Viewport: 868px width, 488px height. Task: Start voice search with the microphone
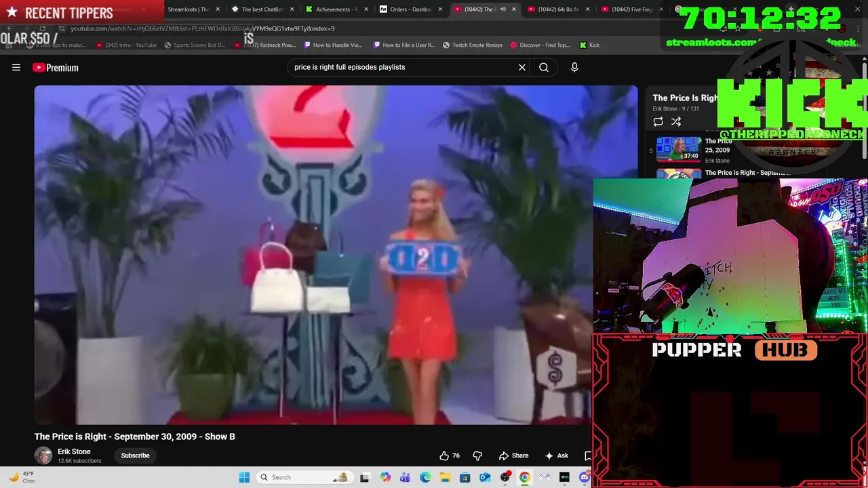pos(574,67)
